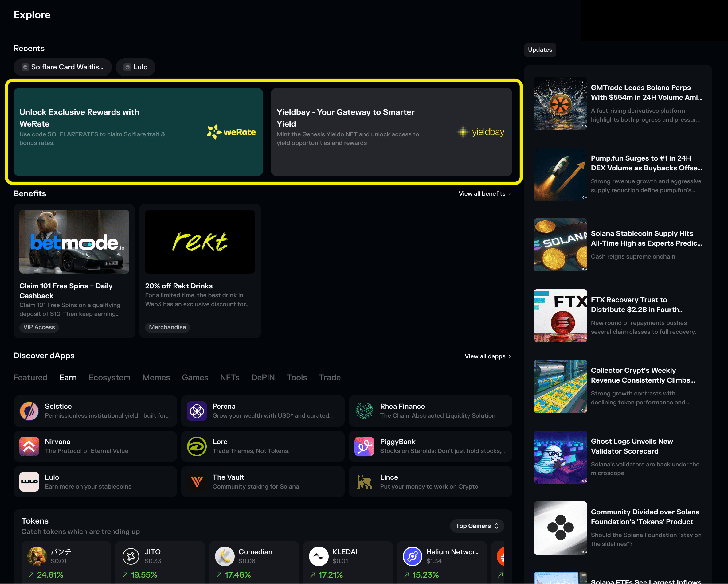
Task: Select the KLEDAI token icon
Action: 319,556
